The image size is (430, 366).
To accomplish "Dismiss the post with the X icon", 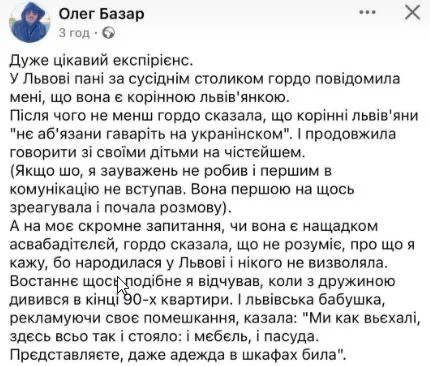I will (x=412, y=13).
